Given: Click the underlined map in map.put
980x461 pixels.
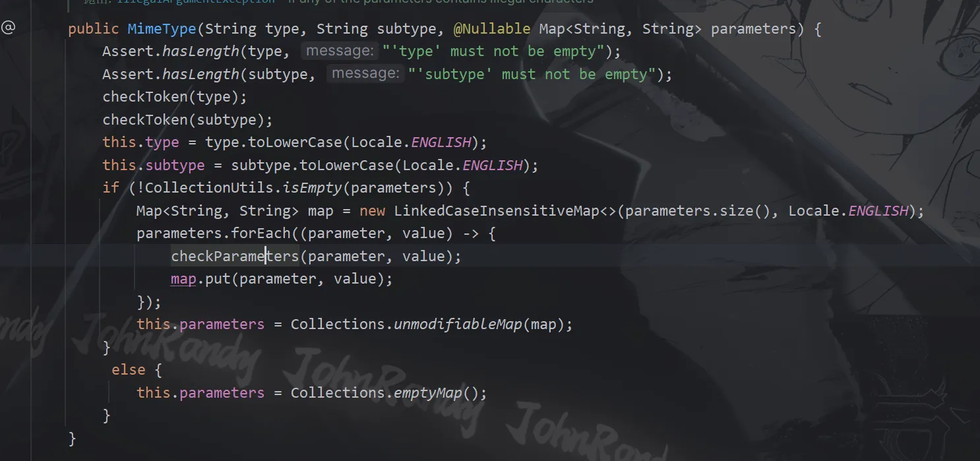Looking at the screenshot, I should [x=183, y=279].
